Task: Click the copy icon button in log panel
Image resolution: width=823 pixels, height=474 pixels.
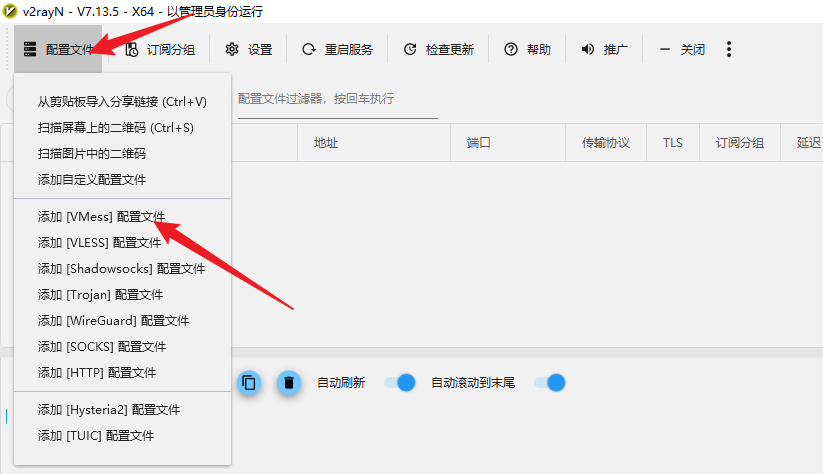Action: tap(249, 382)
